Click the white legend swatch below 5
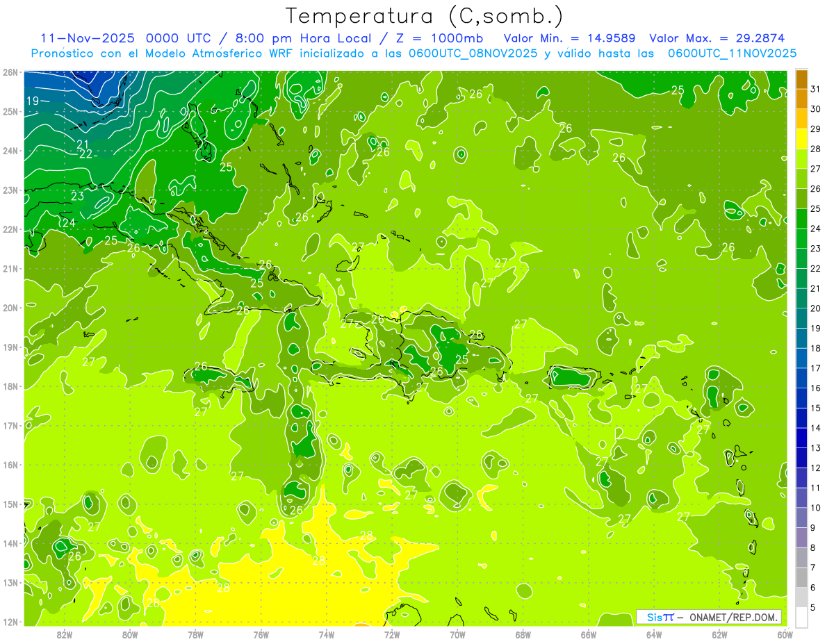 pos(801,617)
